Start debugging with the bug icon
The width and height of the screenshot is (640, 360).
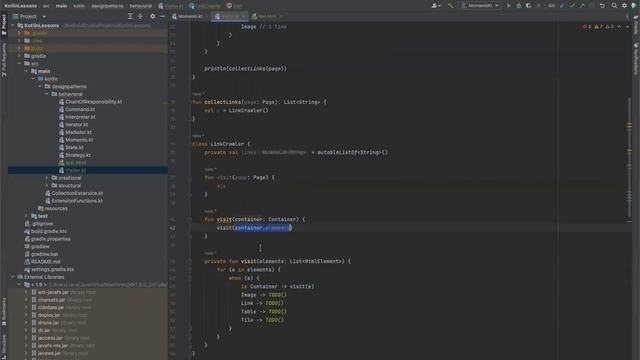point(519,6)
